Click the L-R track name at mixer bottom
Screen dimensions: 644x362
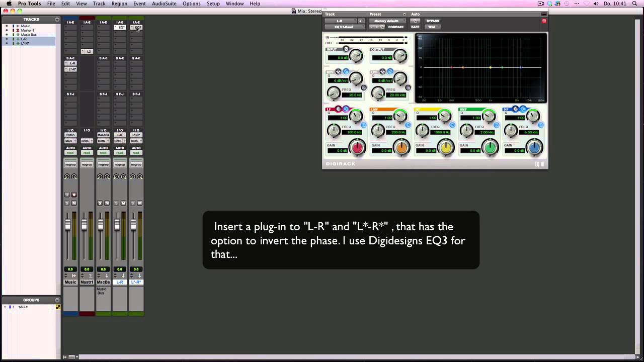[120, 282]
